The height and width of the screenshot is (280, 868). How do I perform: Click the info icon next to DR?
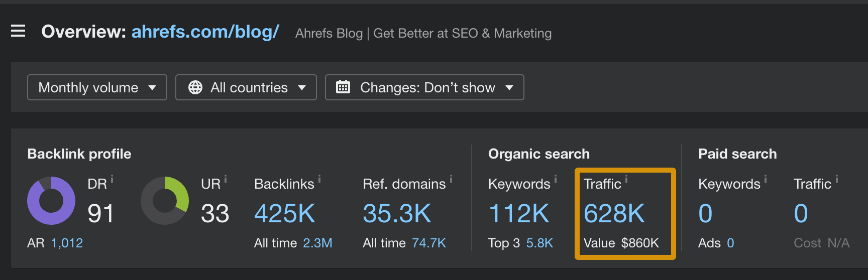112,179
